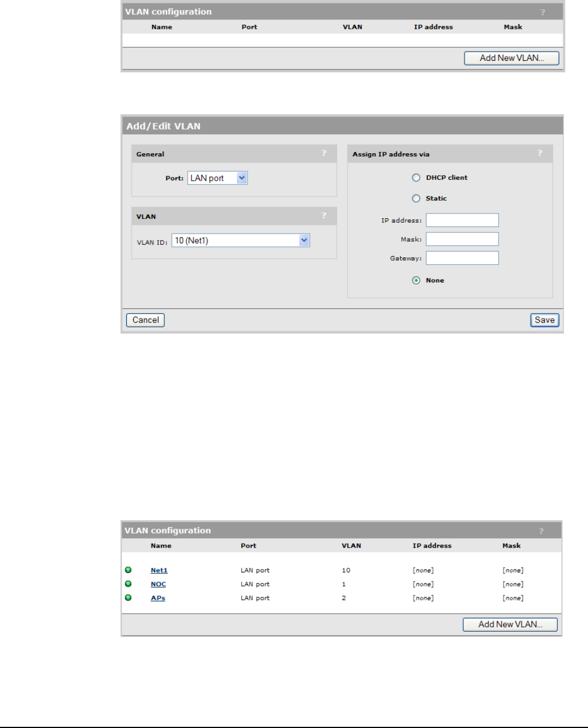Open help for Assign IP address via
The width and height of the screenshot is (588, 728).
(x=540, y=153)
